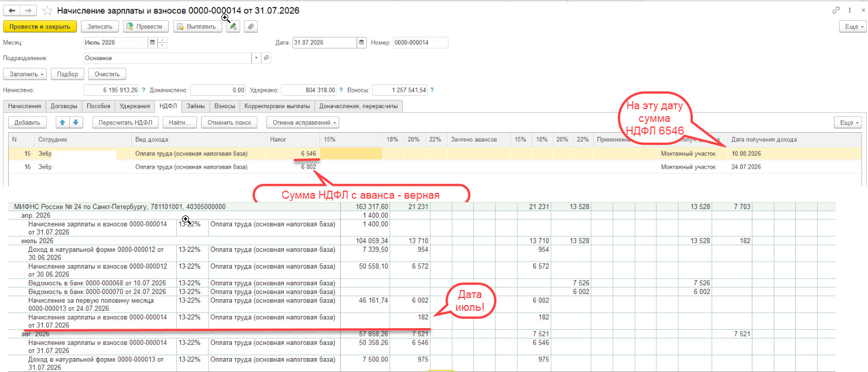Open the calendar picker for Месяц field

pyautogui.click(x=153, y=42)
